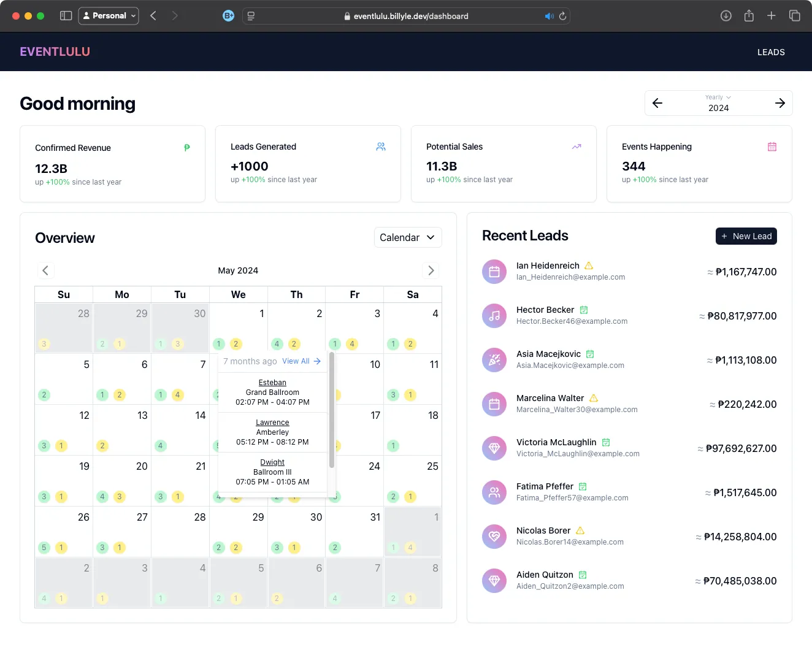812x647 pixels.
Task: Click the diamond icon beside Victoria McLaughlin
Action: coord(494,448)
